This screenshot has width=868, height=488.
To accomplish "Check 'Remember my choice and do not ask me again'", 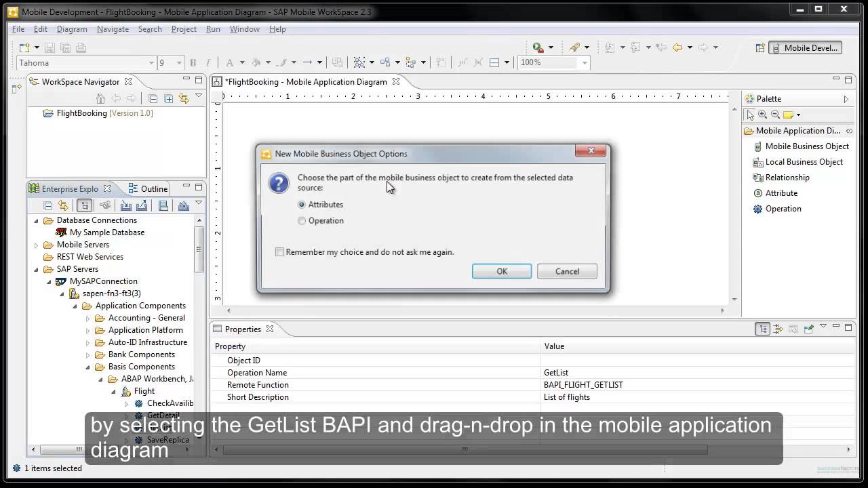I will (279, 252).
